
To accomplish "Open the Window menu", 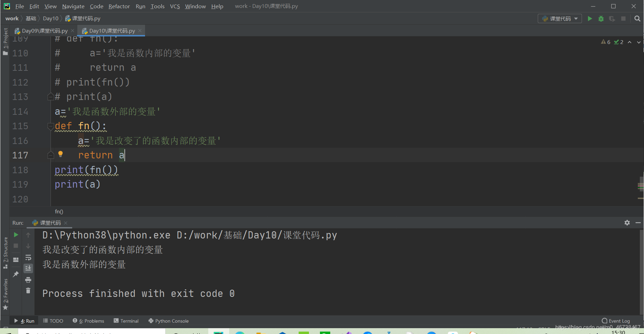I will click(195, 6).
